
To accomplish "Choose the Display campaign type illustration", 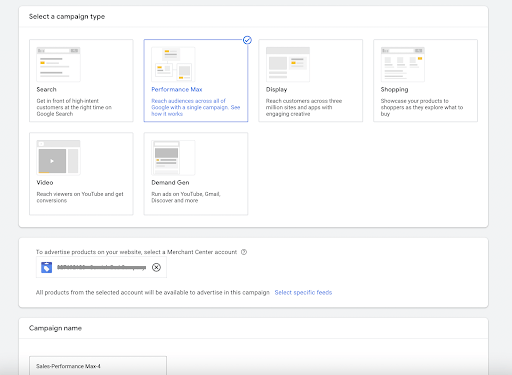I will (288, 64).
